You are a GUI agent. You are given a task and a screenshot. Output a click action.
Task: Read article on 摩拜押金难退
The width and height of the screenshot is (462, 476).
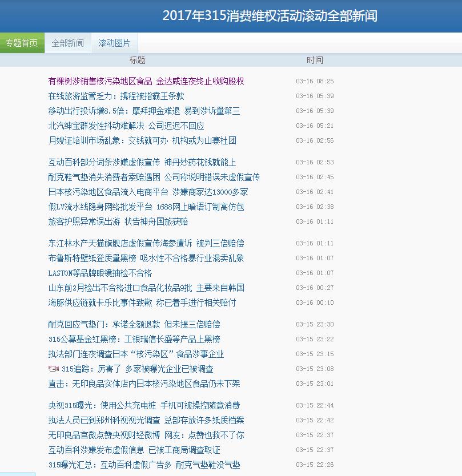tap(139, 111)
